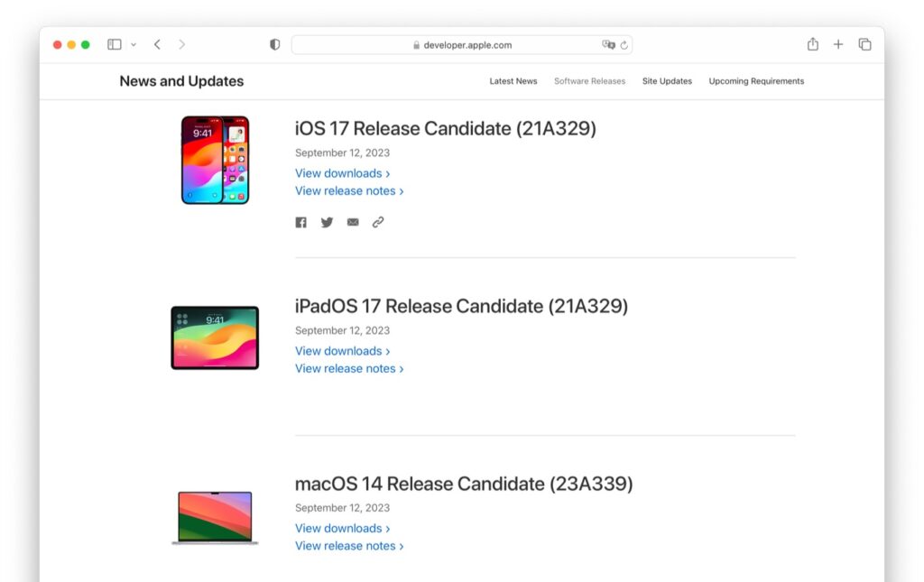Open View release notes for iPadOS 17
The height and width of the screenshot is (582, 924).
(x=349, y=368)
